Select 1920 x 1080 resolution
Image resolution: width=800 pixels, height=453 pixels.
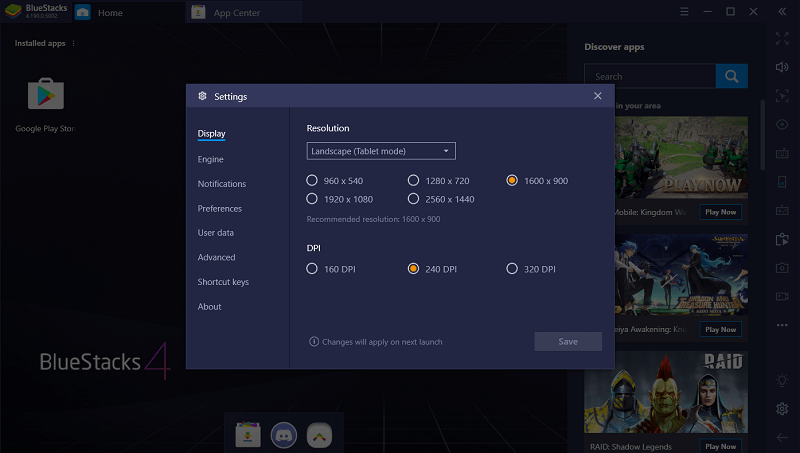tap(312, 198)
